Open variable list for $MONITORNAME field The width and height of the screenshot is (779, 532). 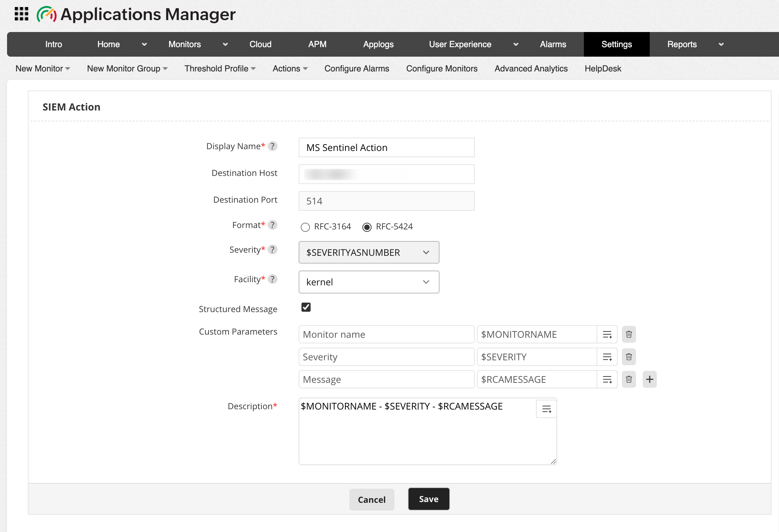click(x=607, y=334)
